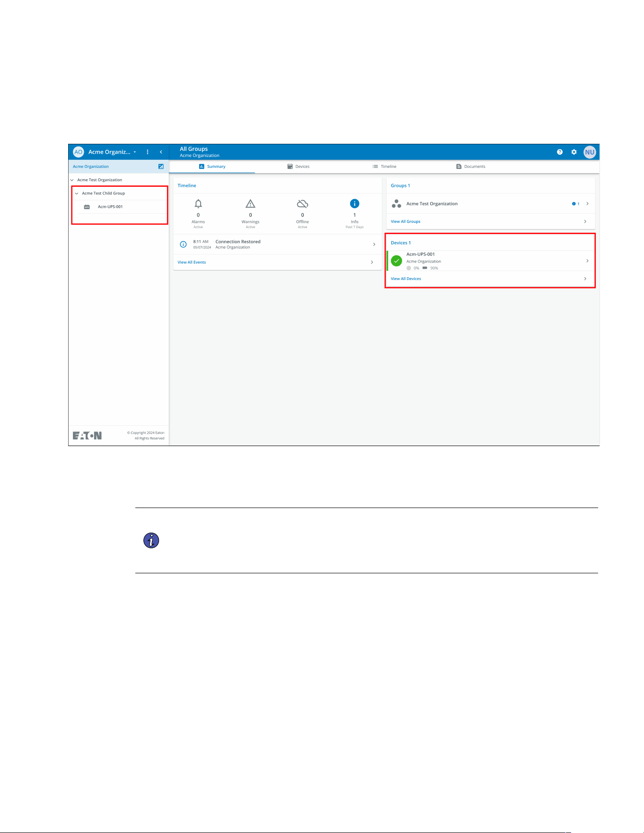Click the Alarms bell icon
Screen dimensions: 644x833
[198, 204]
